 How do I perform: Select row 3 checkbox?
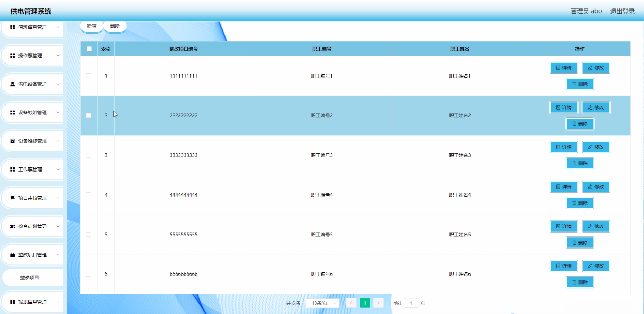pyautogui.click(x=88, y=155)
